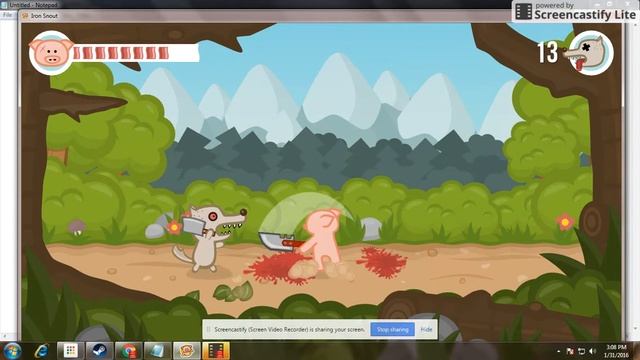Open the Screencastify filmstrip taskbar icon
Screen dimensions: 640x360
[216, 351]
